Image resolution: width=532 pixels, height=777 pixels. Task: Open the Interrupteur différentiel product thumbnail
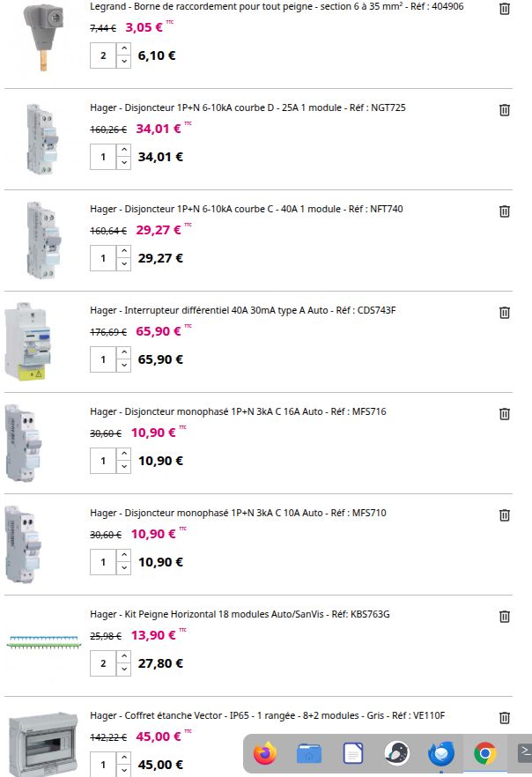pyautogui.click(x=27, y=342)
